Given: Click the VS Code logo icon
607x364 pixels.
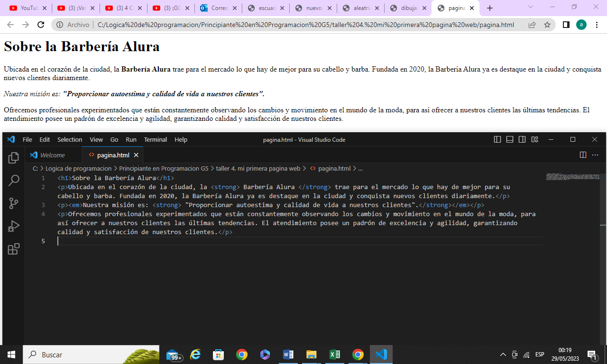Looking at the screenshot, I should [11, 139].
